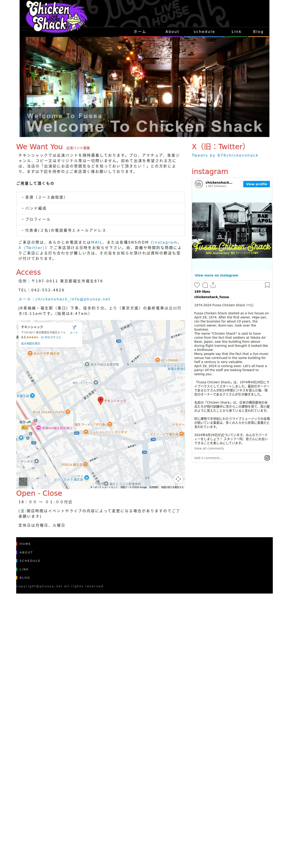Click the 189 likes count

tap(202, 292)
